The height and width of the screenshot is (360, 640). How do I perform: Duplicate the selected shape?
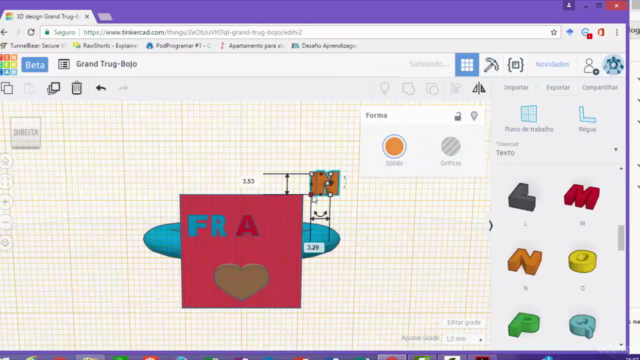53,88
